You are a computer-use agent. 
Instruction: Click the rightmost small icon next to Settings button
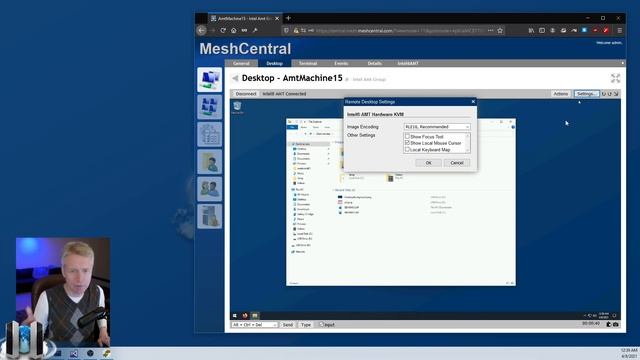(616, 94)
